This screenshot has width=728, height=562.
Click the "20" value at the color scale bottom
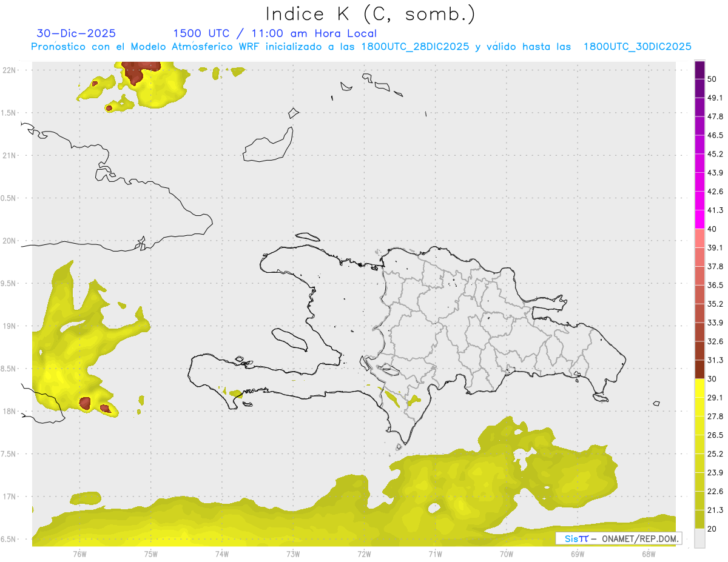(713, 529)
